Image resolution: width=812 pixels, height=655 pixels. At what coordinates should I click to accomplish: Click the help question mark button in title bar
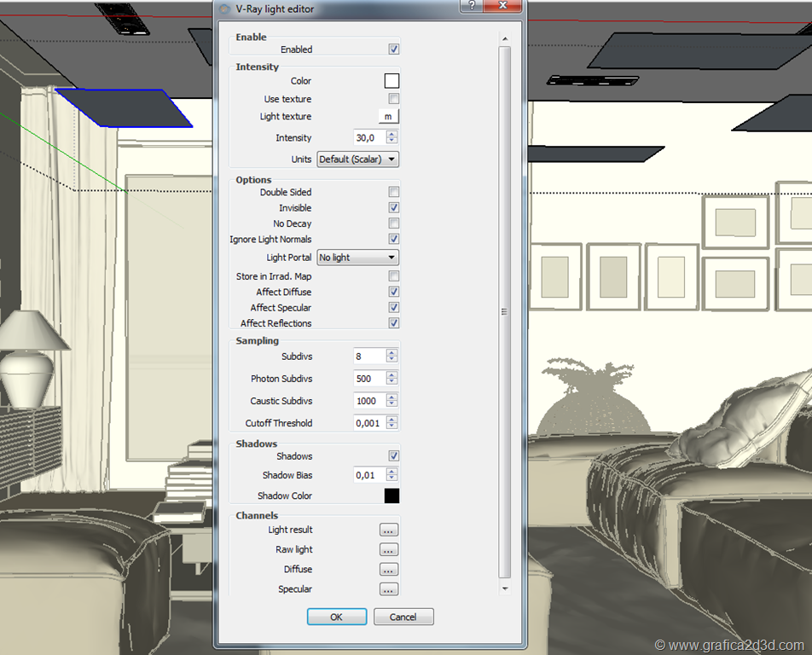[472, 7]
